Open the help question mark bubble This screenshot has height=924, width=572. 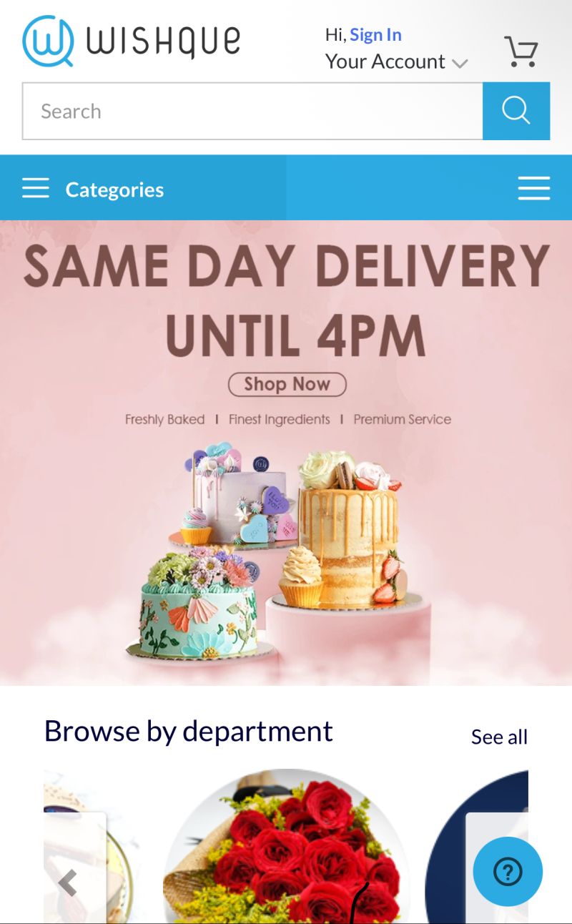(508, 872)
